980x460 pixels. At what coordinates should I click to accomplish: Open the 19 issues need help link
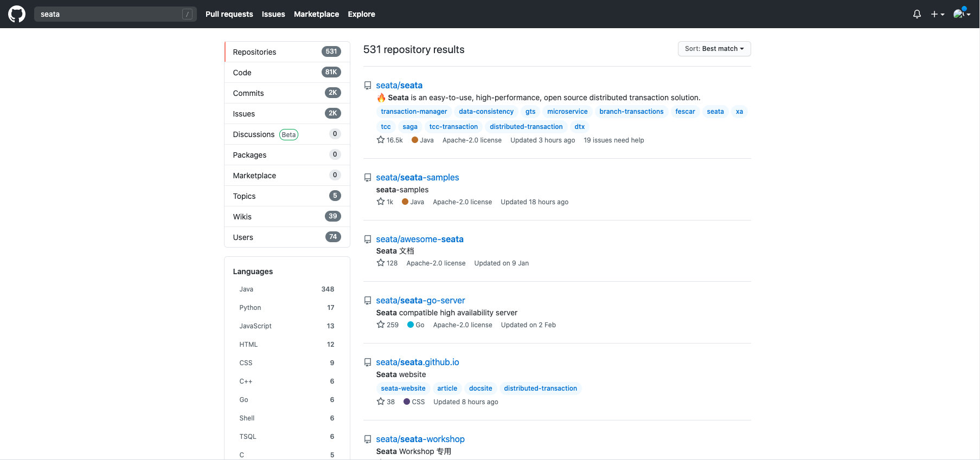click(x=614, y=140)
